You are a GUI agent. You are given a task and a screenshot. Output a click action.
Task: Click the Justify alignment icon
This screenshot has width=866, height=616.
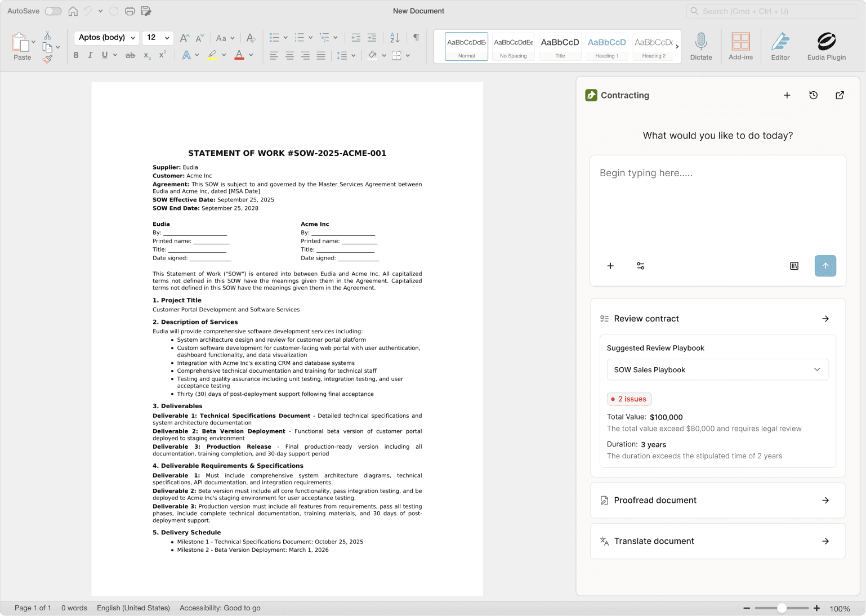click(321, 55)
